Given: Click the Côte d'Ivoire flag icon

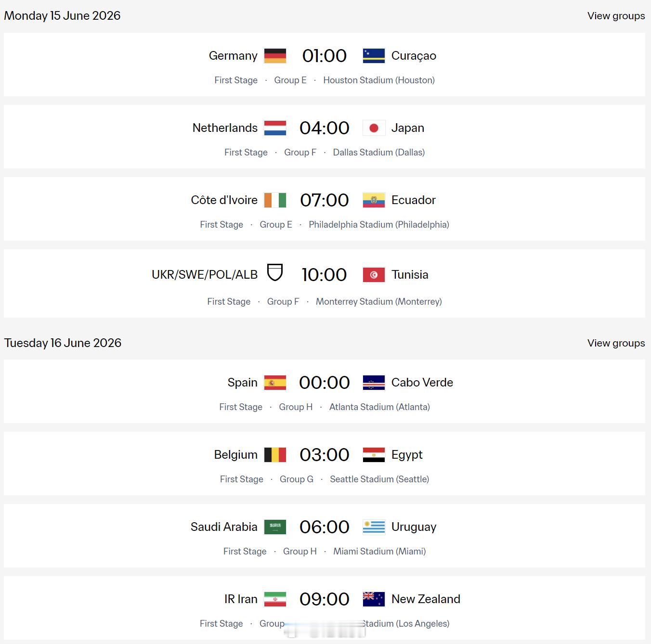Looking at the screenshot, I should click(x=275, y=200).
